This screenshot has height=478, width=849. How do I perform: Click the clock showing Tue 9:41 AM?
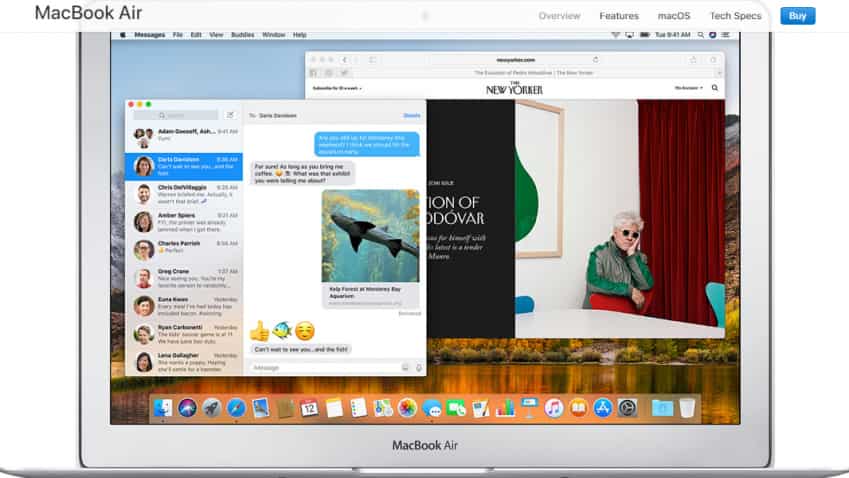(x=672, y=35)
